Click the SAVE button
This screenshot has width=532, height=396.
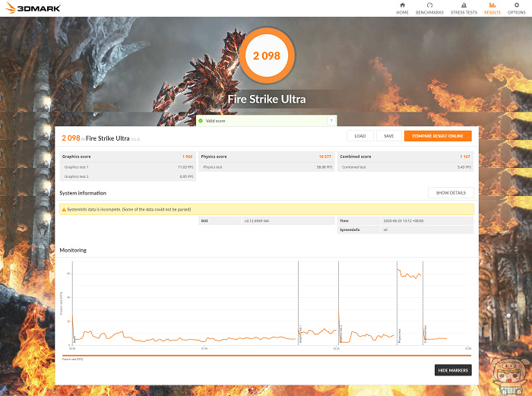[x=388, y=136]
